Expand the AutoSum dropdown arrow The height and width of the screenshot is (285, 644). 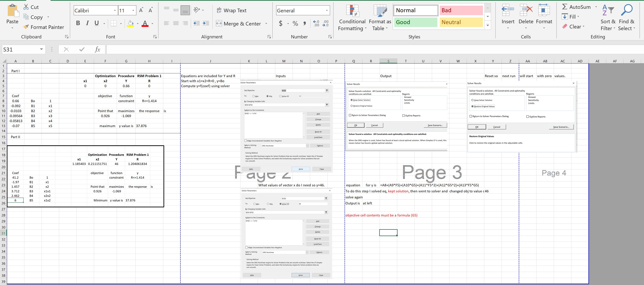[596, 7]
